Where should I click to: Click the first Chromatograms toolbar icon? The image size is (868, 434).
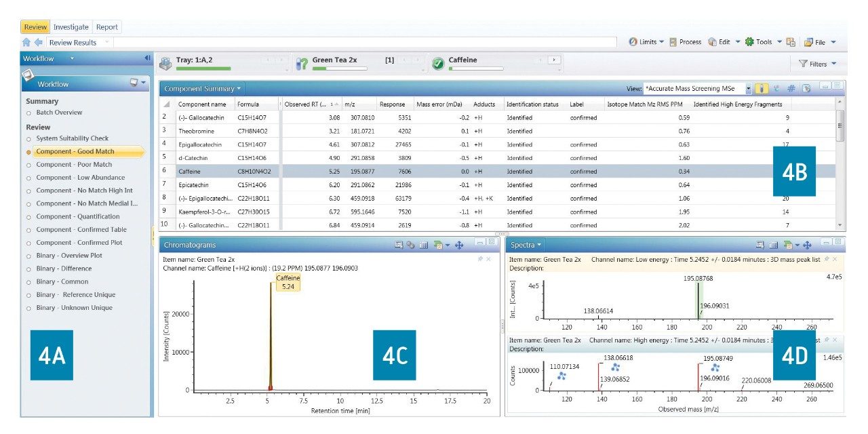[399, 245]
